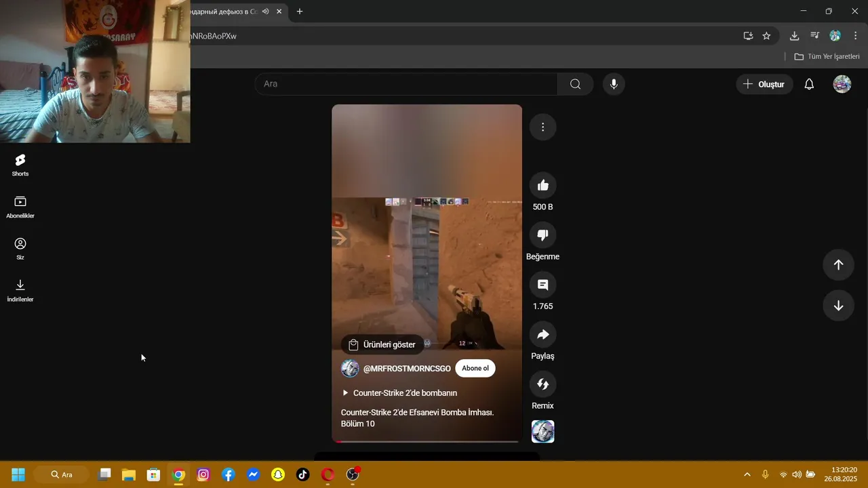The height and width of the screenshot is (488, 868).
Task: Open Tüm Yer İşaretleri bookmarks folder
Action: pyautogui.click(x=827, y=56)
